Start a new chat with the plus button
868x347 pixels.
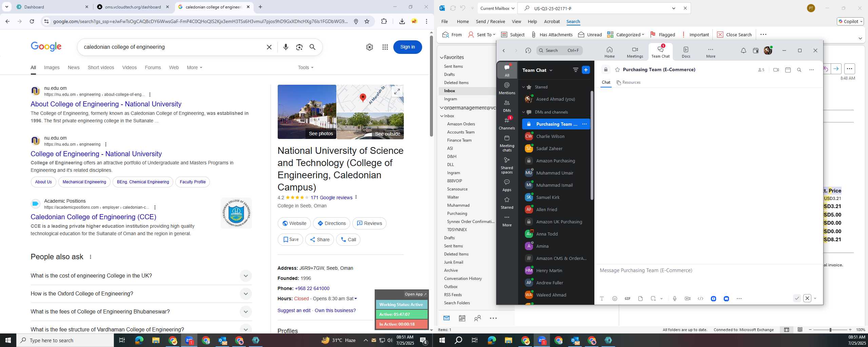(x=586, y=70)
